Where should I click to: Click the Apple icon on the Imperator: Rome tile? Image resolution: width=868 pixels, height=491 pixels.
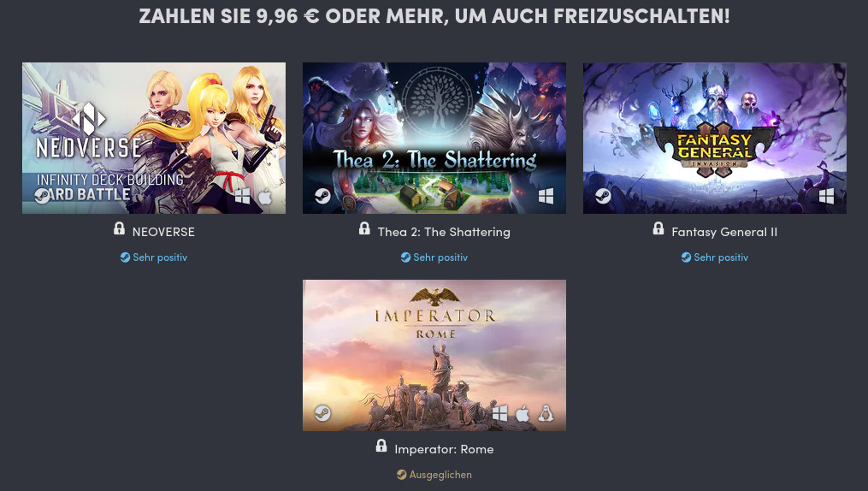click(x=523, y=413)
